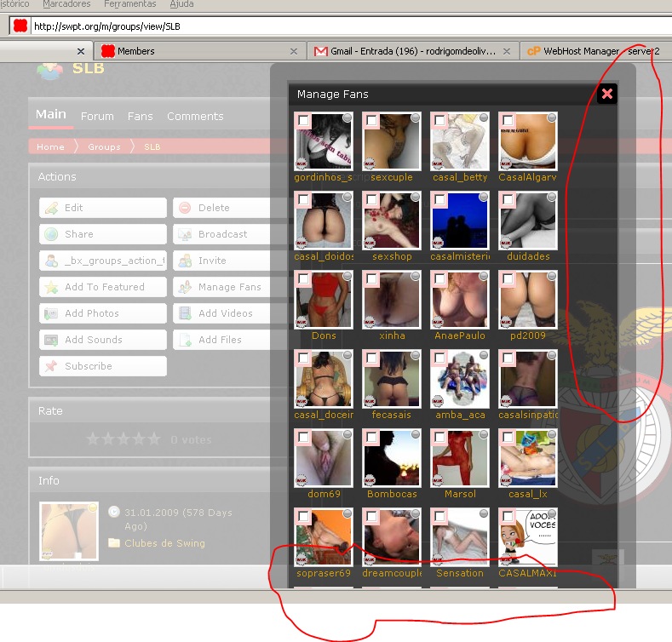The image size is (672, 642).
Task: Tick the checkbox for fan Sensation
Action: tap(439, 517)
